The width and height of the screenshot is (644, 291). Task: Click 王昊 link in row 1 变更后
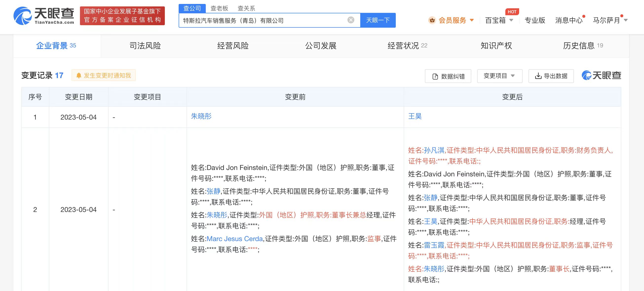[x=415, y=116]
